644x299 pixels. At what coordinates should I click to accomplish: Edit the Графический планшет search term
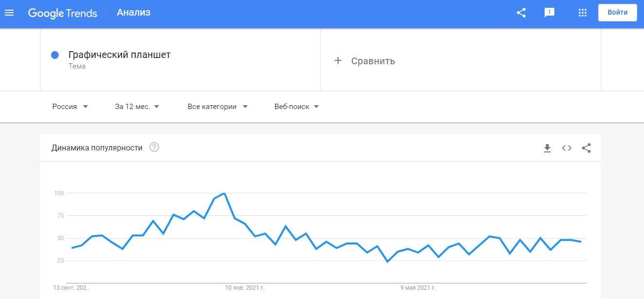[x=119, y=55]
